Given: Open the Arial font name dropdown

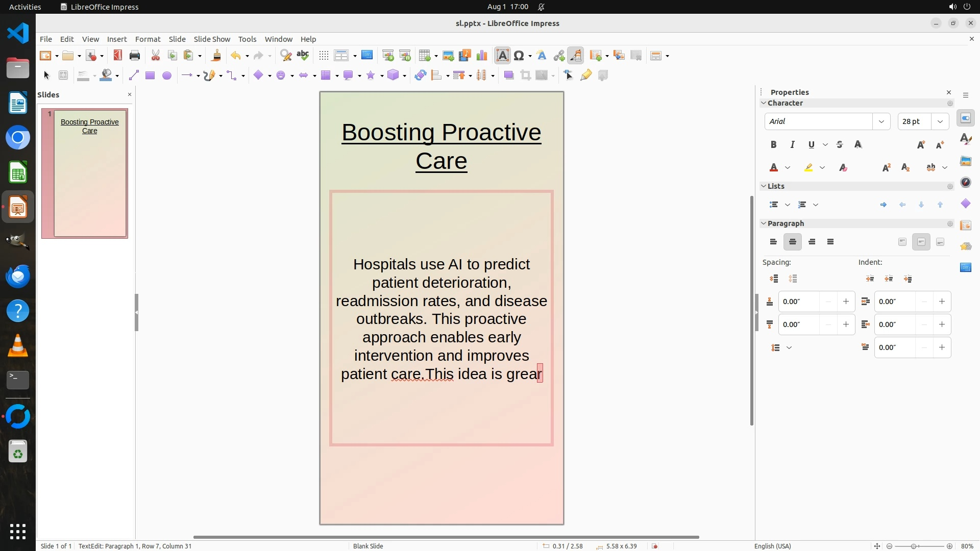Looking at the screenshot, I should [x=881, y=121].
